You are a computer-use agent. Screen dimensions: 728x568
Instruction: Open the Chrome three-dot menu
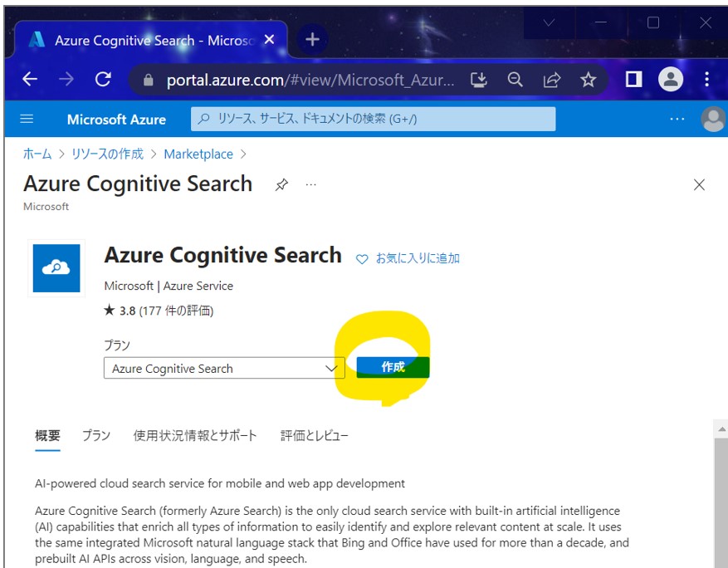pyautogui.click(x=706, y=80)
